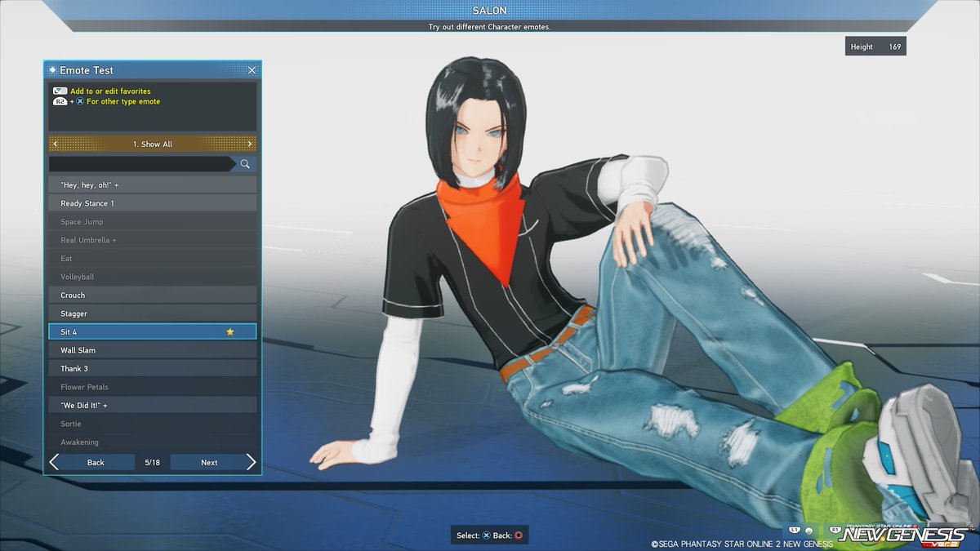Select the Sortie emote
This screenshot has height=551, width=980.
(x=153, y=424)
